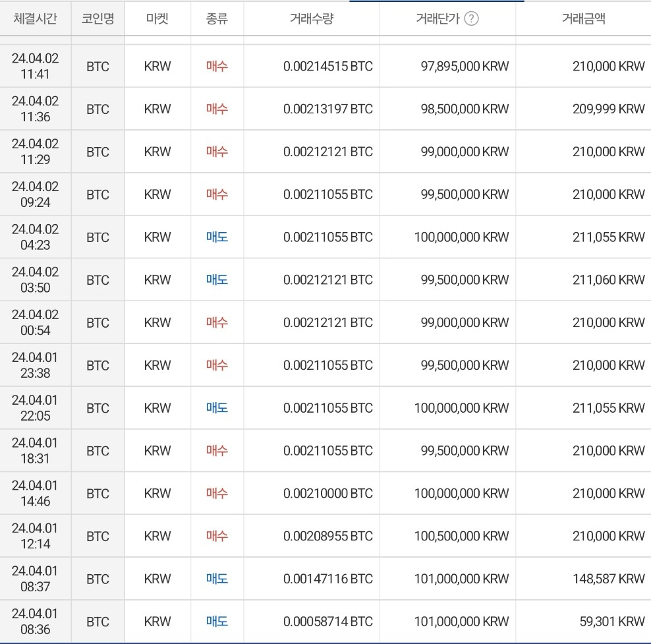Click BTC coin name in the 11:41 row
Viewport: 651px width, 644px height.
(x=98, y=67)
